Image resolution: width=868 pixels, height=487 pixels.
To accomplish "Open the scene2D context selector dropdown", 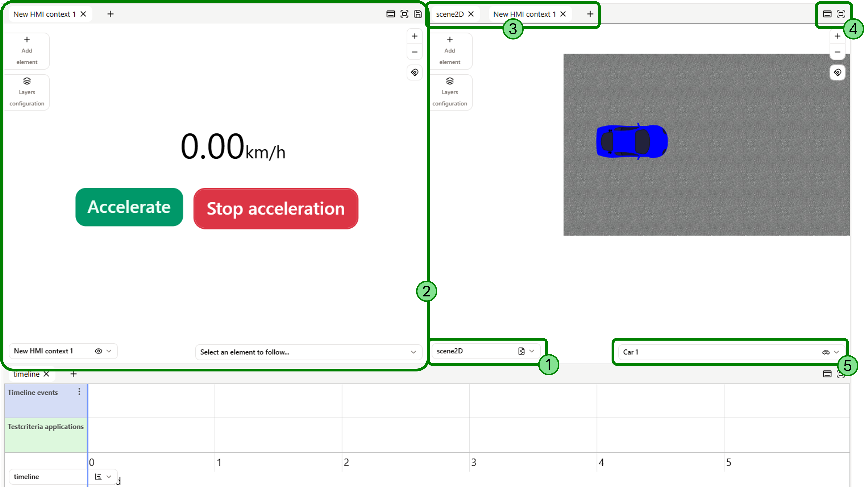I will click(x=531, y=351).
